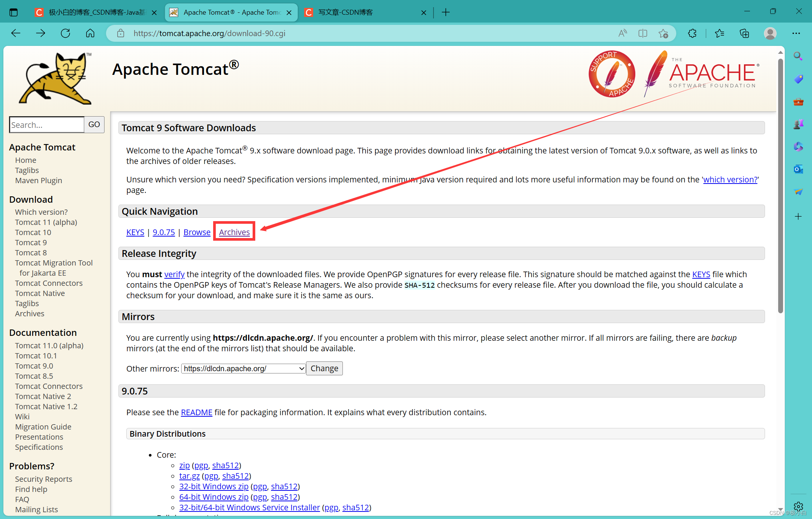The height and width of the screenshot is (519, 812).
Task: Open Migration Guide sidebar link
Action: tap(43, 427)
